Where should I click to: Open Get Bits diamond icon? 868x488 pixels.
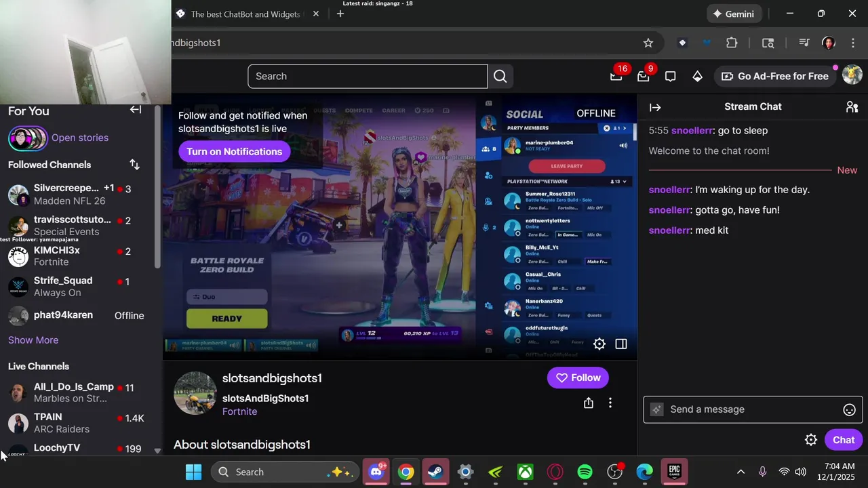point(697,77)
